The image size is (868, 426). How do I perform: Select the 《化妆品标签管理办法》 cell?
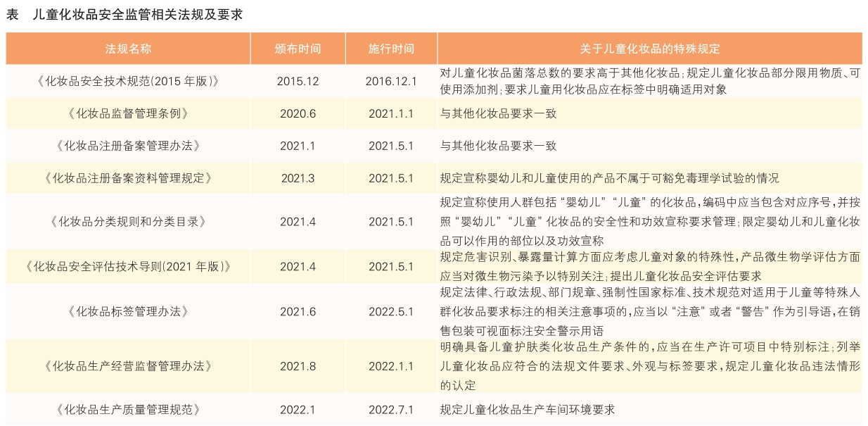point(128,312)
